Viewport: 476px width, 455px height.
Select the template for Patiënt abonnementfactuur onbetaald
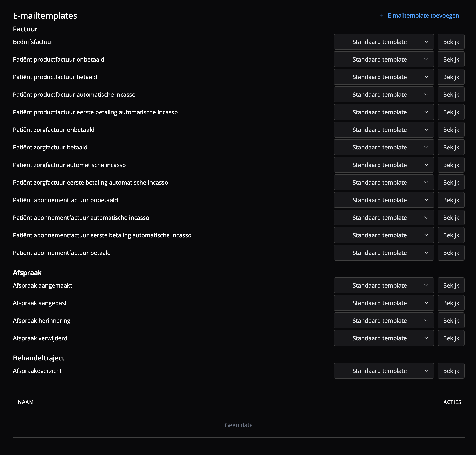tap(384, 200)
